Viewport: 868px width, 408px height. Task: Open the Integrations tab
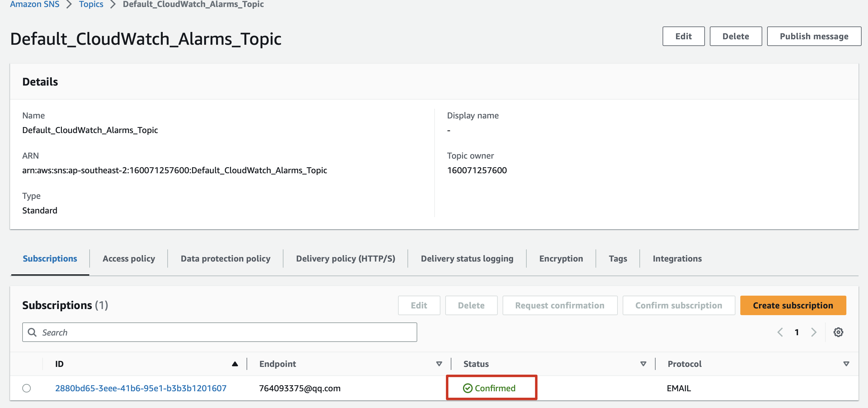coord(677,259)
